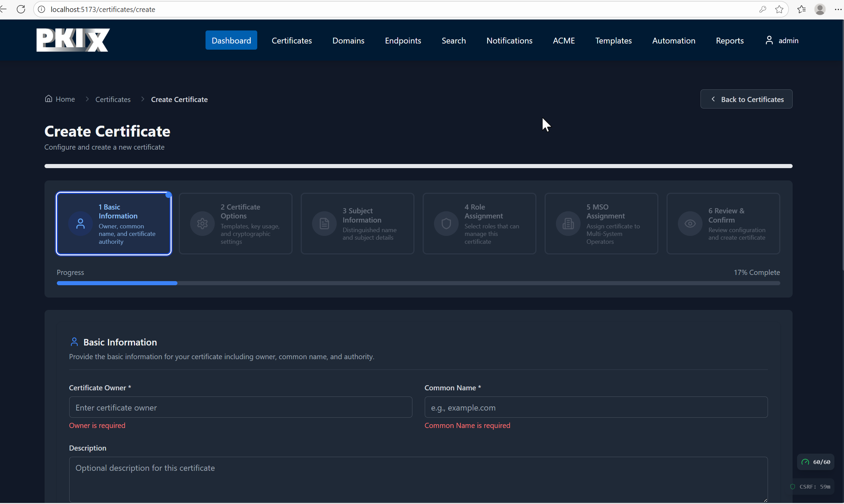Go to the Templates navigation item
844x504 pixels.
point(613,40)
